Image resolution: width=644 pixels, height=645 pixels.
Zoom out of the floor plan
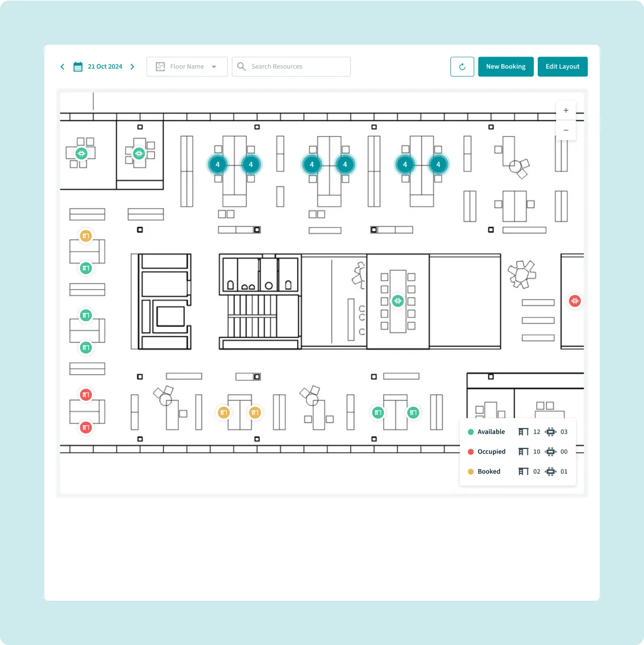pyautogui.click(x=566, y=130)
